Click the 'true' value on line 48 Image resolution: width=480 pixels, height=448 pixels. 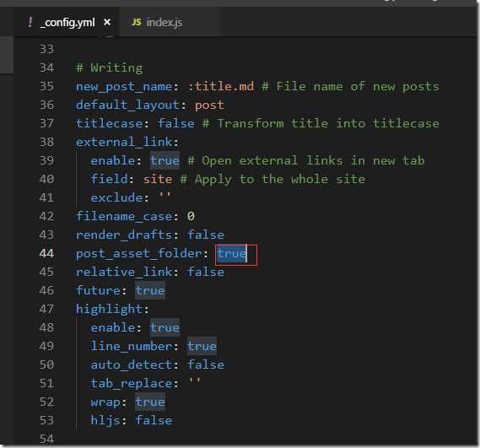tap(165, 327)
